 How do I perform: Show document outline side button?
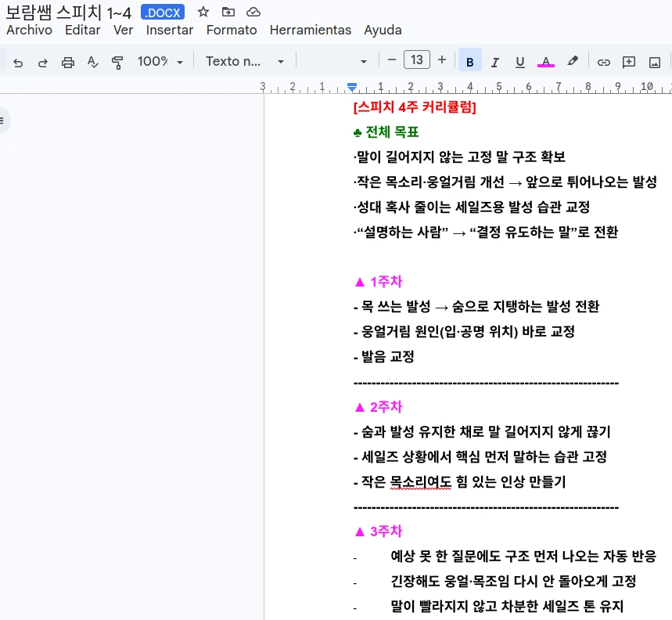tap(3, 121)
